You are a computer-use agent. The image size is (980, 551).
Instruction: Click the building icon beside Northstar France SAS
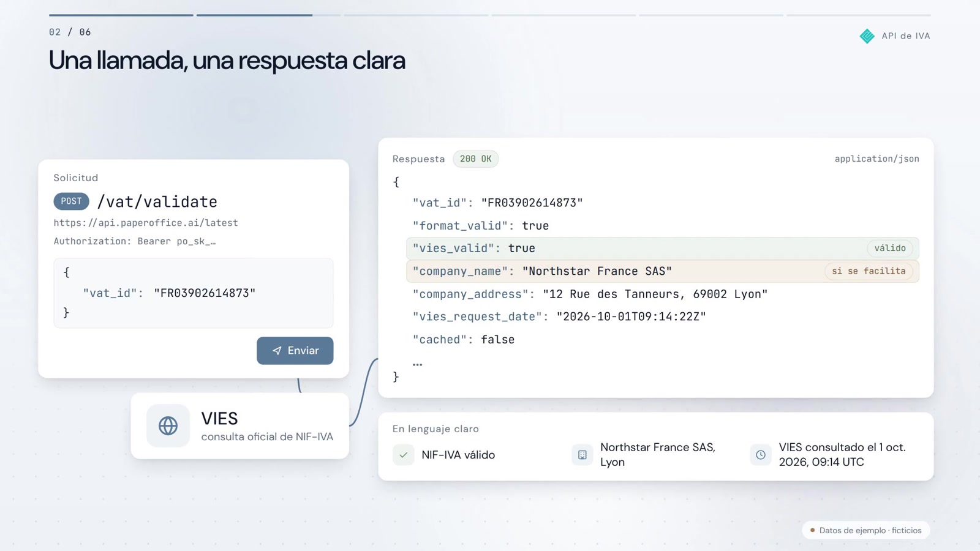pos(582,455)
